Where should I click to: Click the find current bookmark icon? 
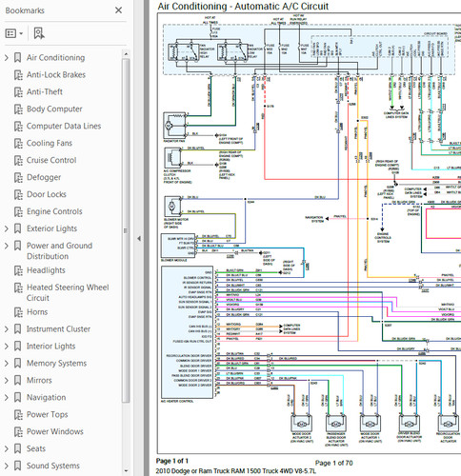pyautogui.click(x=39, y=33)
